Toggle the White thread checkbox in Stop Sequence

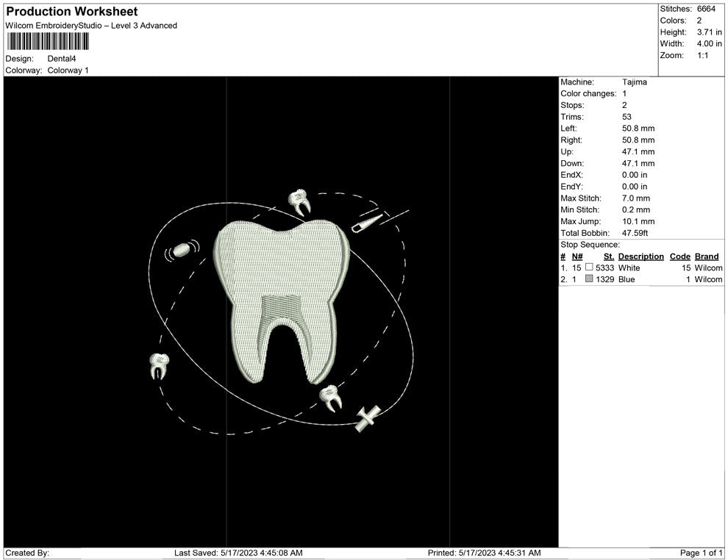[x=588, y=268]
